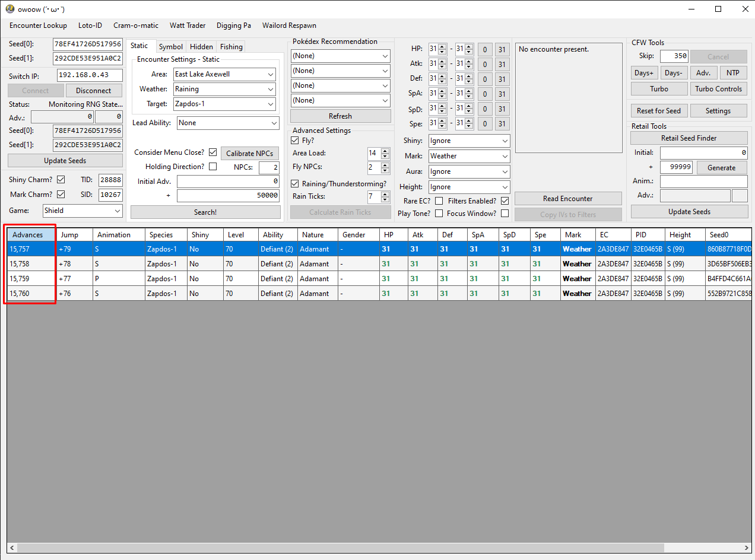Uncheck the Filters Enabled checkbox
The height and width of the screenshot is (560, 755).
(x=505, y=201)
